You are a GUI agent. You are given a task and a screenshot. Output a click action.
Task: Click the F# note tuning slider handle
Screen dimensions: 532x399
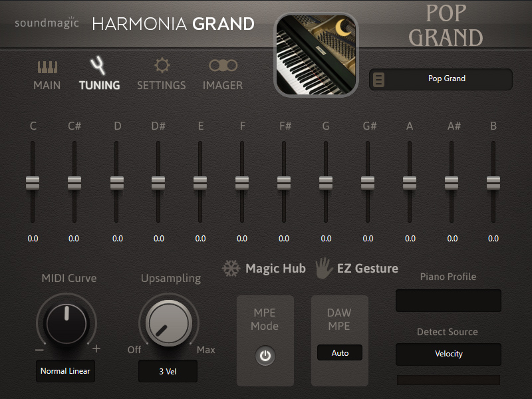284,183
